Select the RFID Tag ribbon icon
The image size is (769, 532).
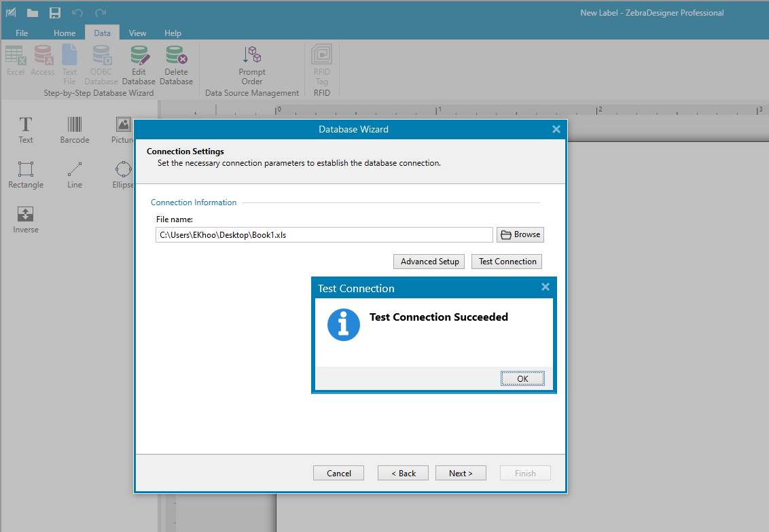[x=322, y=65]
